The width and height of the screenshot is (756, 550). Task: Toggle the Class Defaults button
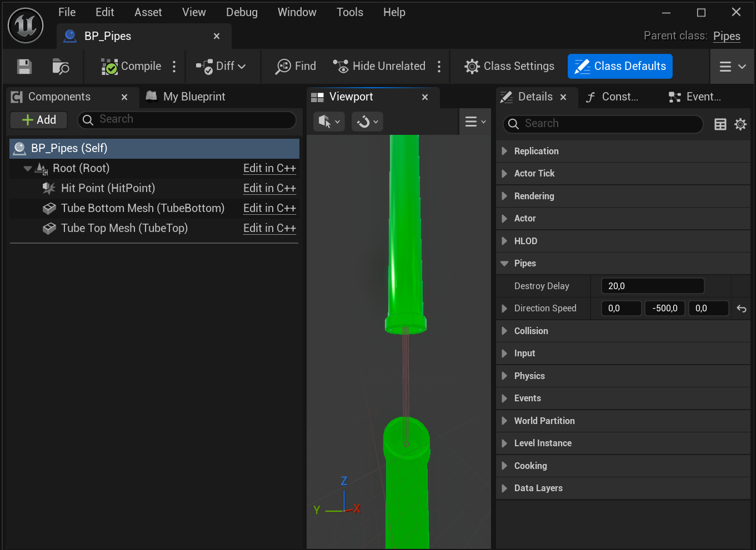[x=620, y=67]
